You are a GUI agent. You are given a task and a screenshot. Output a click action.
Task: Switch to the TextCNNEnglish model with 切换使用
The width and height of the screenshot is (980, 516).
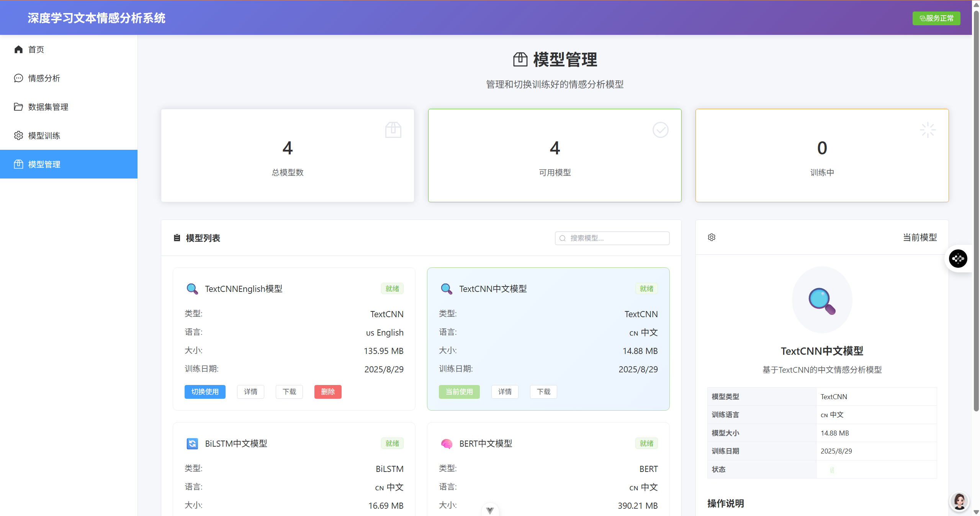point(205,392)
